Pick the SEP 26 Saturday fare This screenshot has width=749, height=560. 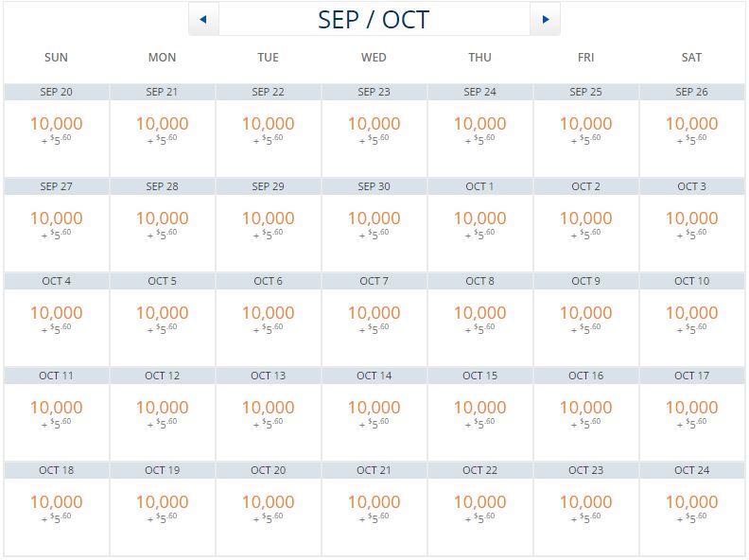pyautogui.click(x=692, y=130)
